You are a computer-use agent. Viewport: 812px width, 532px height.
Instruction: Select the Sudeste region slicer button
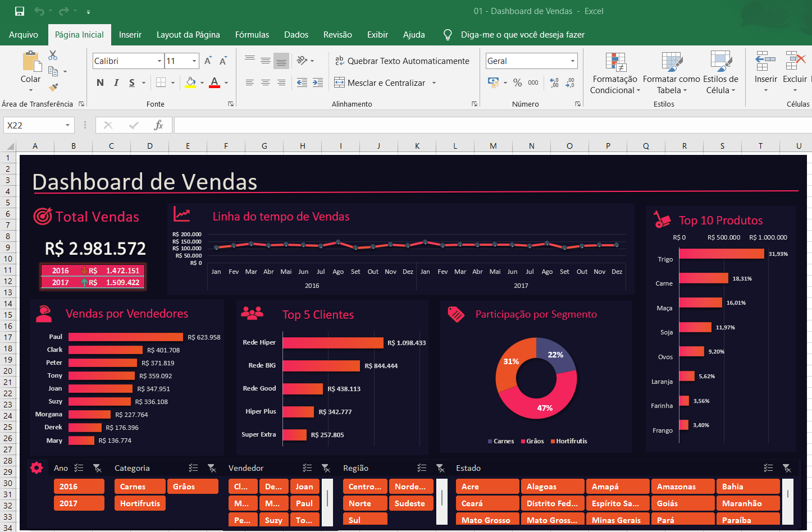(x=411, y=503)
